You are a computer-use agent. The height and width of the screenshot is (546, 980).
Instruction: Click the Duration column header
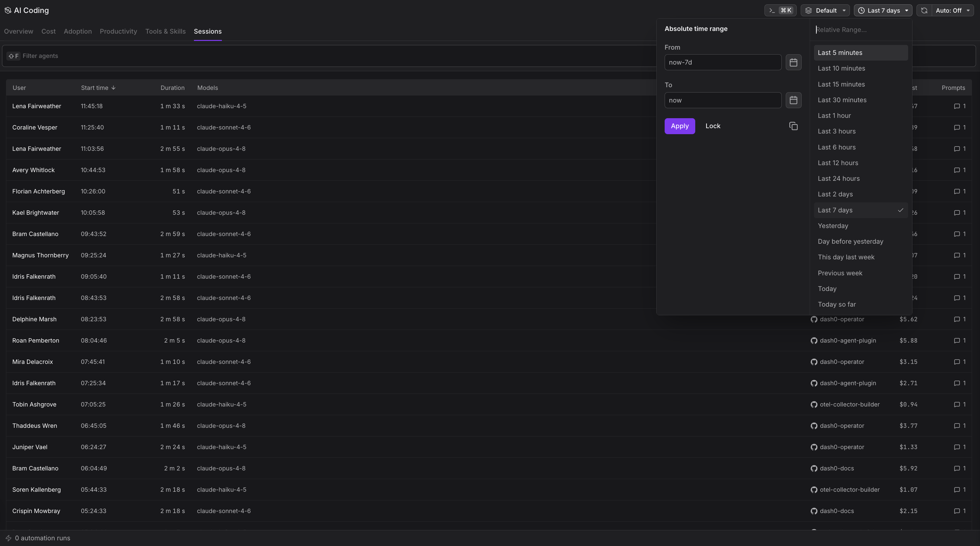click(x=172, y=88)
